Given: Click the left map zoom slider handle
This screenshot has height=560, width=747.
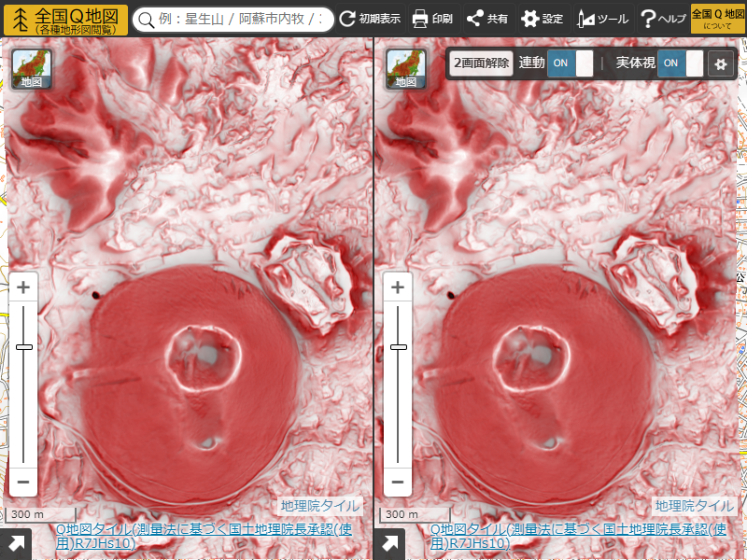Looking at the screenshot, I should point(24,347).
